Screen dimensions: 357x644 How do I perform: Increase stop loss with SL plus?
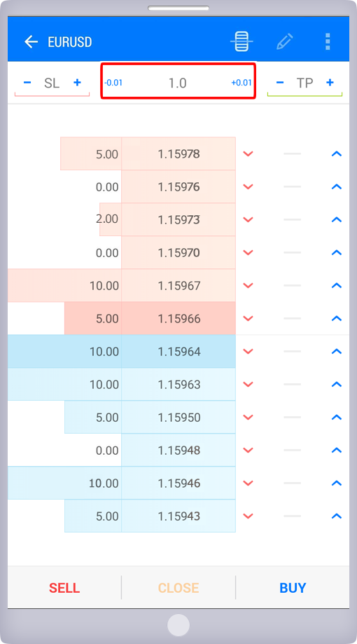(77, 83)
